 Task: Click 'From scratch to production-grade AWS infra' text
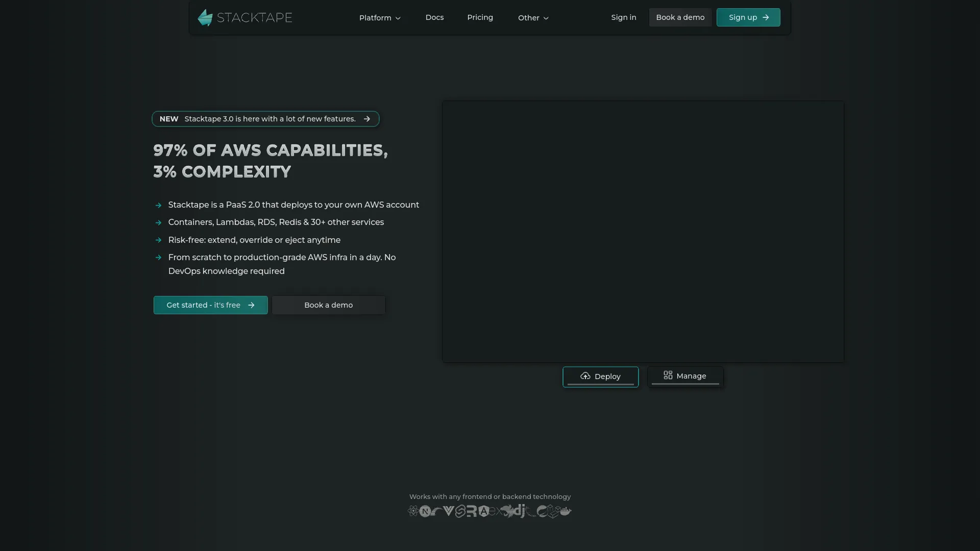[x=282, y=264]
